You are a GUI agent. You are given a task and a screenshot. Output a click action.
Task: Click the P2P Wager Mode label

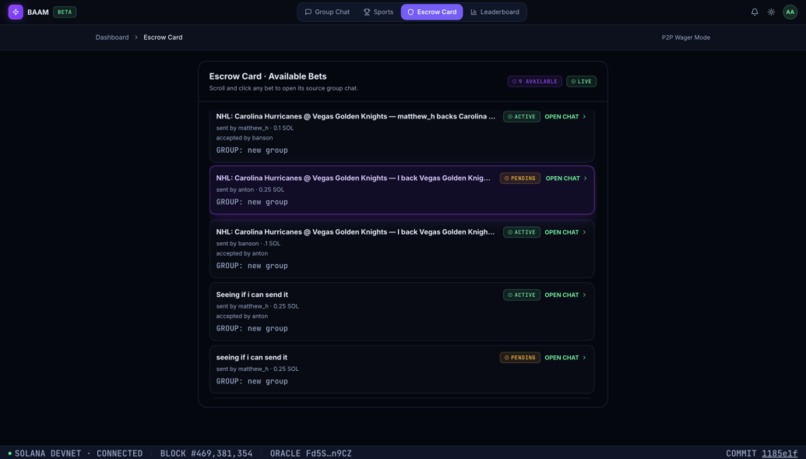686,38
